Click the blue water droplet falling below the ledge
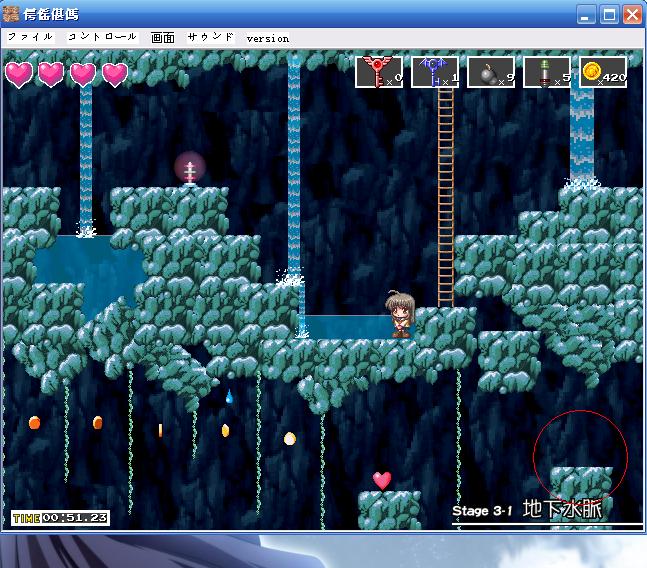This screenshot has height=568, width=647. (229, 396)
